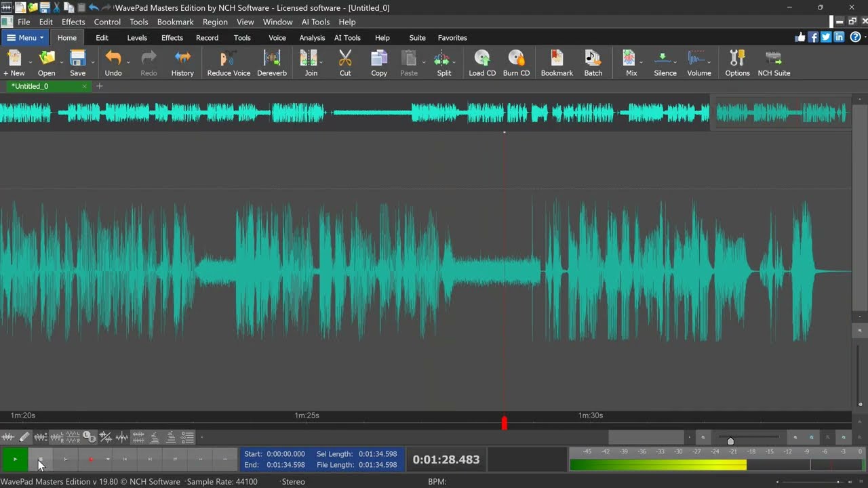Undo the last action
Screen dimensions: 868x488
click(x=113, y=63)
